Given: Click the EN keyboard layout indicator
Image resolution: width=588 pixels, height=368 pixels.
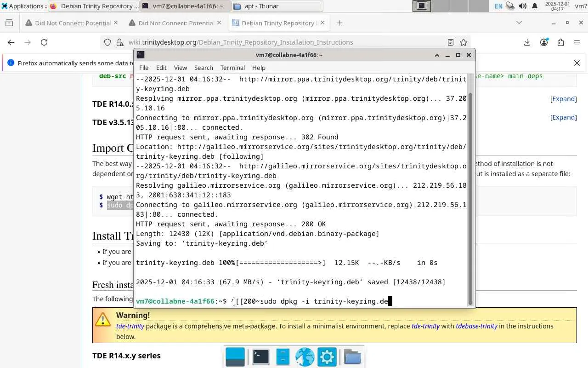Looking at the screenshot, I should click(x=498, y=6).
